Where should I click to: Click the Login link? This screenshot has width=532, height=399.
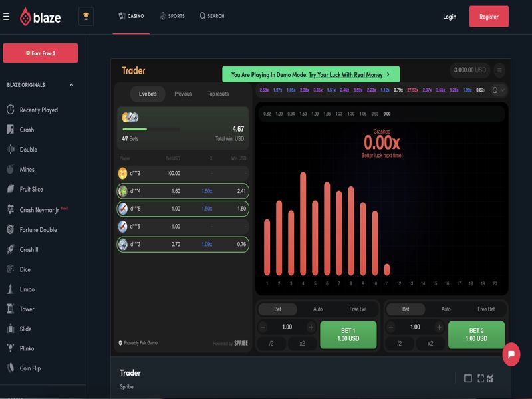(x=450, y=17)
